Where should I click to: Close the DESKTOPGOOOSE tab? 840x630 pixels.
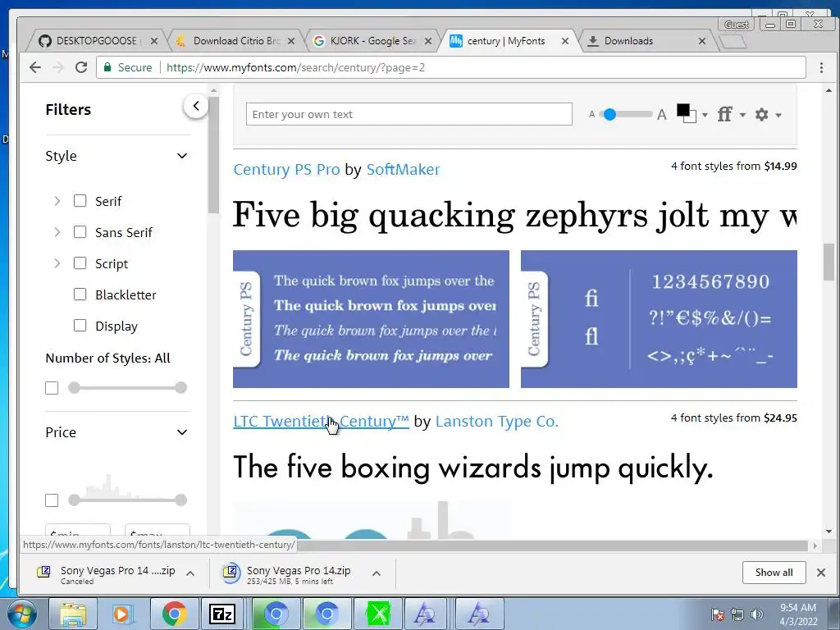click(153, 41)
